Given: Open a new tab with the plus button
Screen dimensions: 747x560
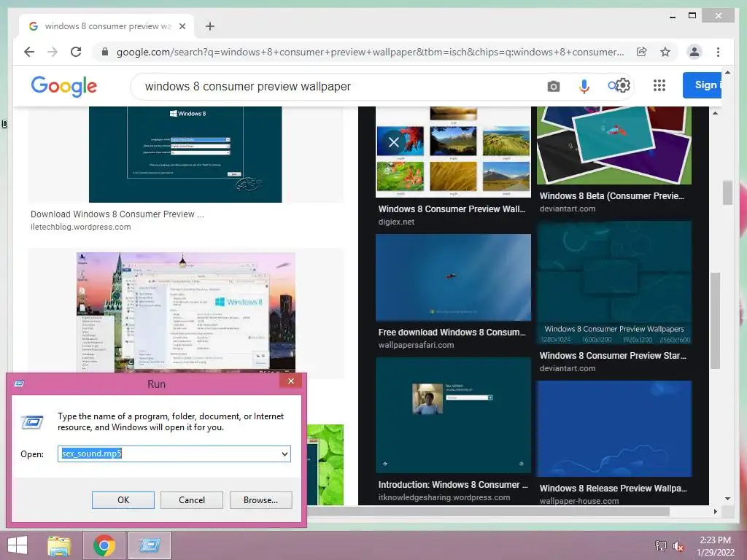Looking at the screenshot, I should click(x=210, y=26).
